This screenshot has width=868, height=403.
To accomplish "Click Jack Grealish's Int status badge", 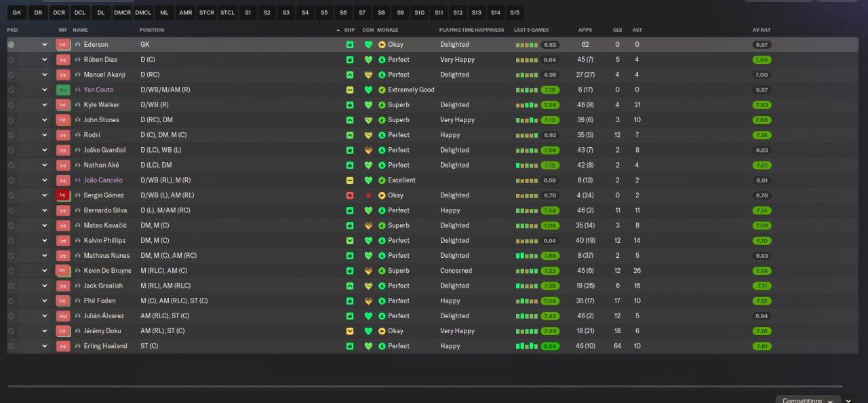I will tap(63, 286).
